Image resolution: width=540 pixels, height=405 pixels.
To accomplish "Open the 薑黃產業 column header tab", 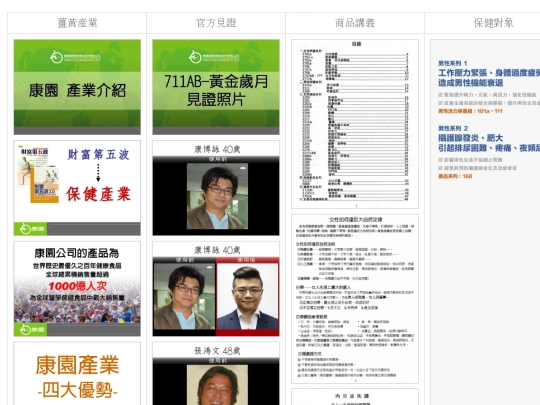I will (x=77, y=23).
